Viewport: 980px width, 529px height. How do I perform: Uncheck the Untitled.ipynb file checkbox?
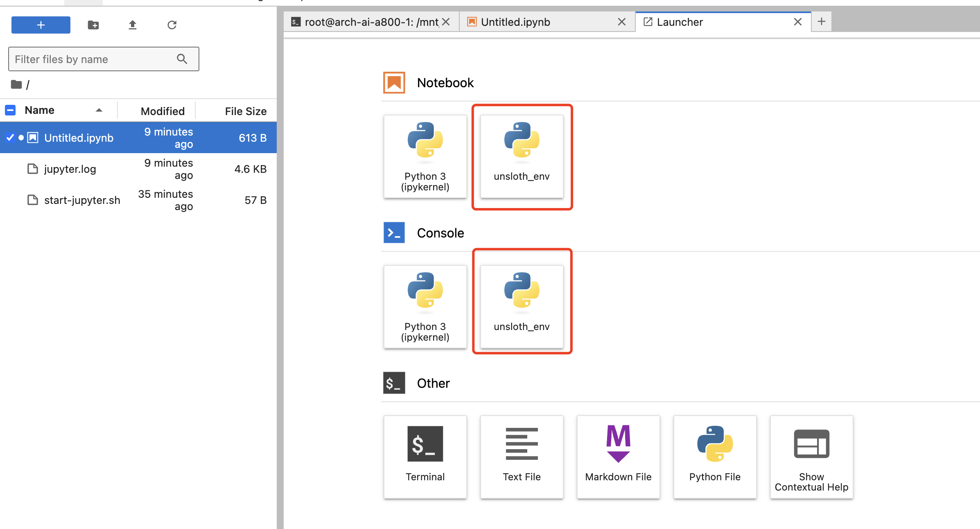pos(10,138)
